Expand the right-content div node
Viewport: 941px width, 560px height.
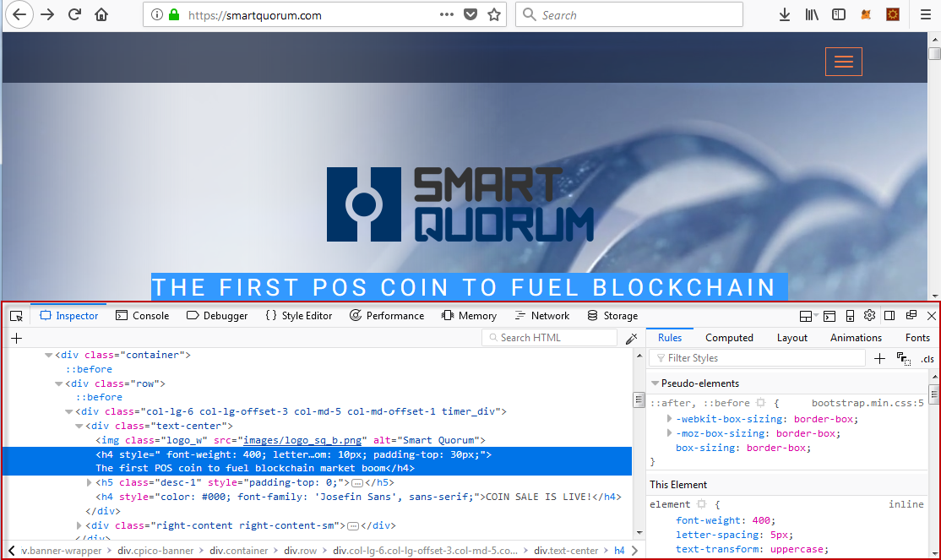[79, 525]
